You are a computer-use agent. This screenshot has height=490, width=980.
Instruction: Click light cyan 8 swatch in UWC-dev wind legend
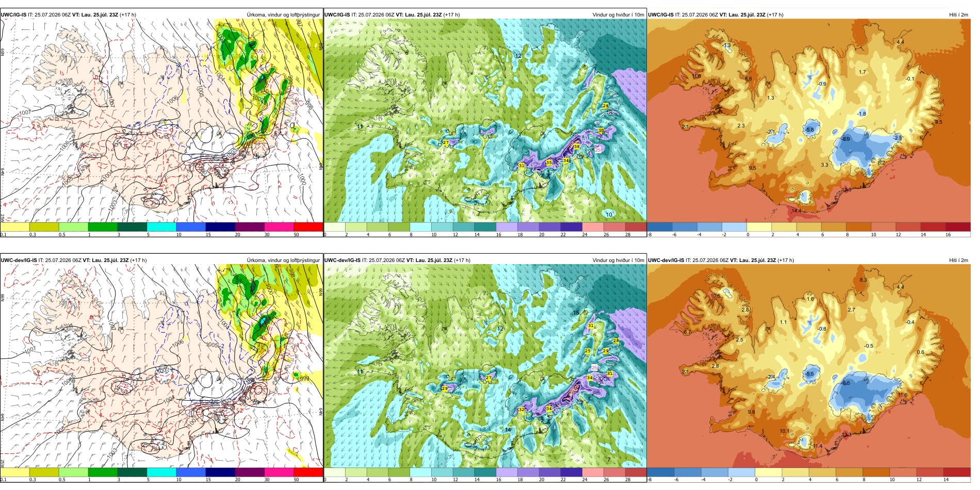[x=420, y=472]
